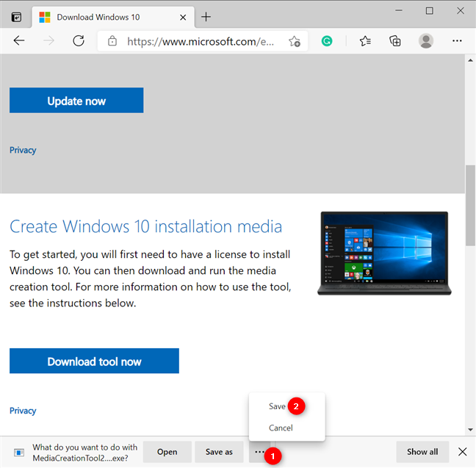Add this page to favorites
This screenshot has height=468, width=476.
pos(294,41)
